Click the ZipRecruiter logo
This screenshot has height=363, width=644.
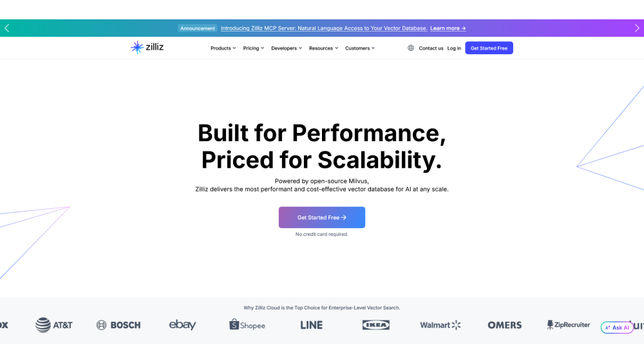click(x=568, y=325)
